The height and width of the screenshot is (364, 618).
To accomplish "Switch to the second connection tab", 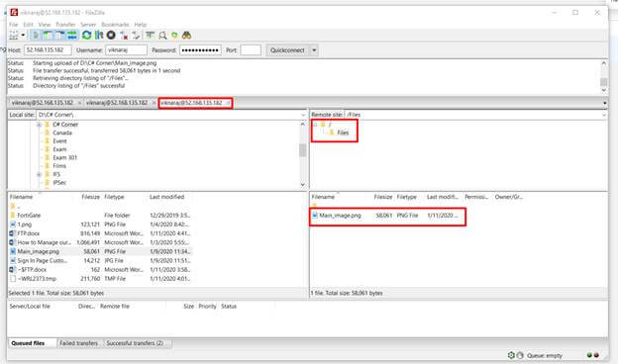I will [117, 103].
